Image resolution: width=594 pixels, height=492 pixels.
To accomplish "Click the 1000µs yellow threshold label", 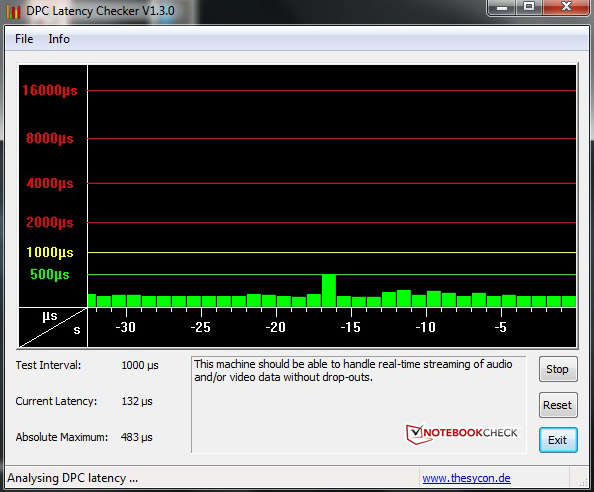I will coord(50,252).
